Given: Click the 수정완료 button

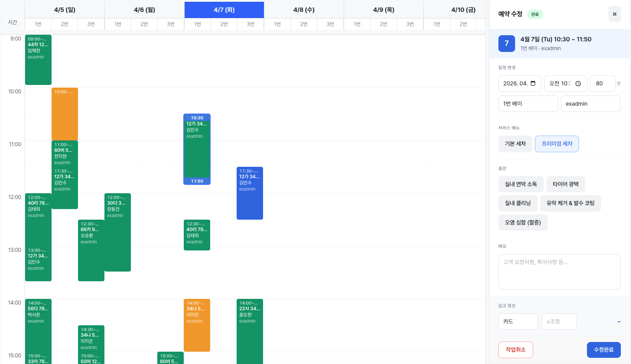Looking at the screenshot, I should click(603, 350).
